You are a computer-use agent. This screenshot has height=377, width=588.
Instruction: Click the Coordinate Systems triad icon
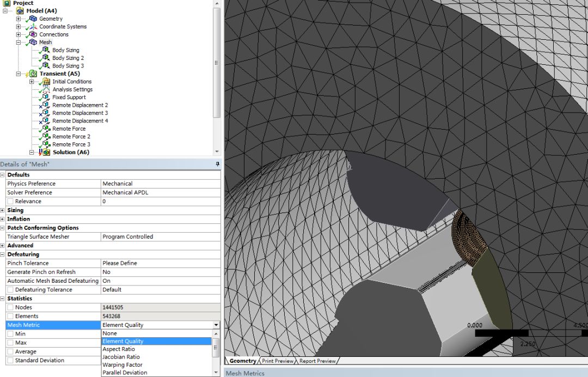pos(33,27)
